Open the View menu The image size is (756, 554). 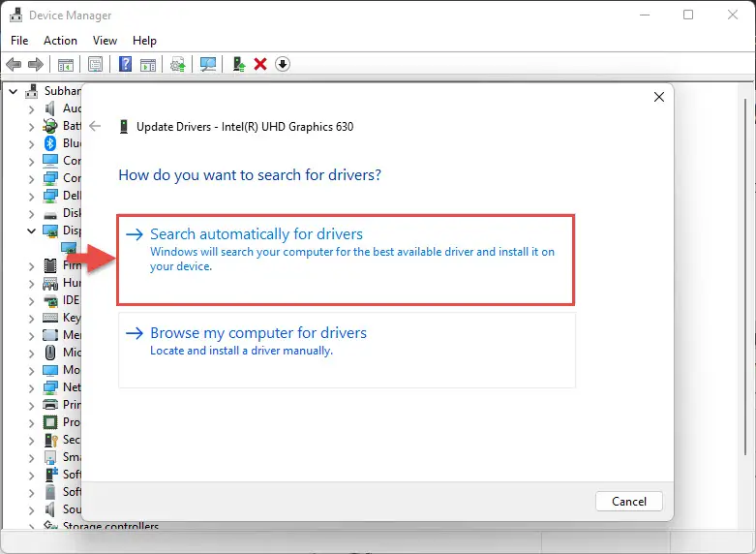(x=105, y=41)
